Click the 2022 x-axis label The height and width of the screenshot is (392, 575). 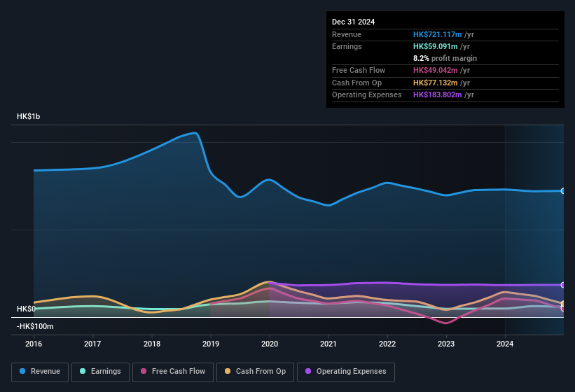(x=387, y=344)
